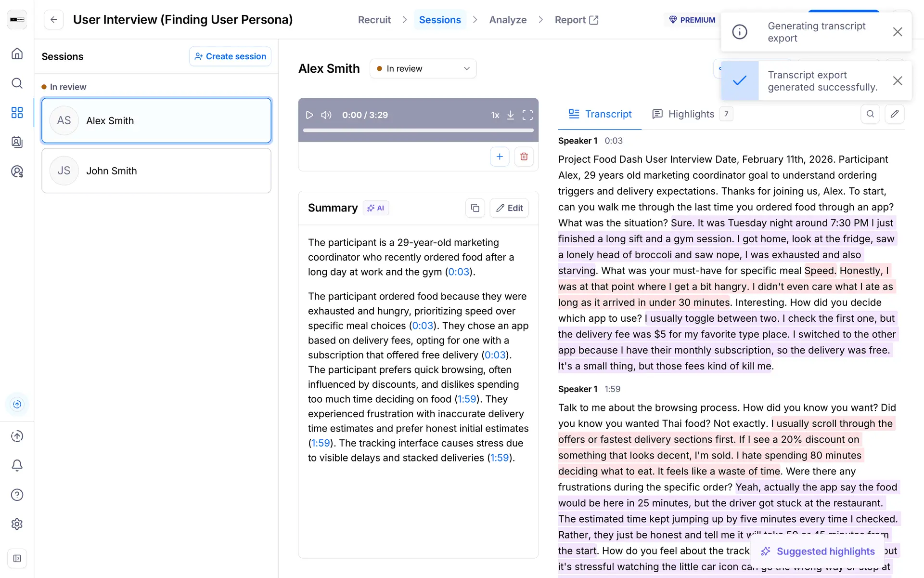The image size is (924, 578).
Task: Open the notifications bell in the sidebar
Action: click(x=17, y=465)
